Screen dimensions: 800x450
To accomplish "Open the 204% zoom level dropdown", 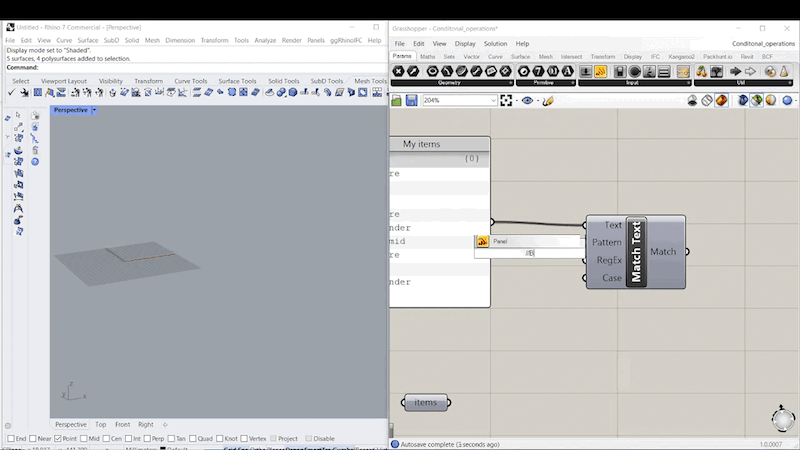I will click(x=493, y=101).
